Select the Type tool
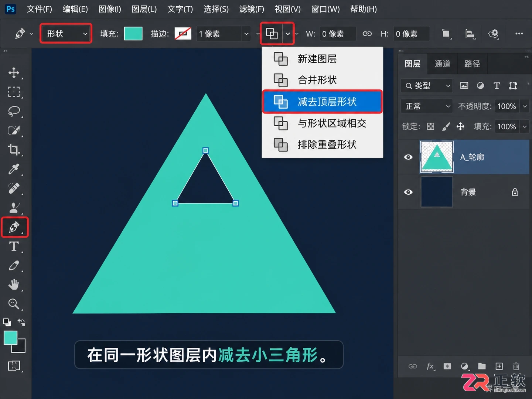Image resolution: width=532 pixels, height=399 pixels. 14,246
